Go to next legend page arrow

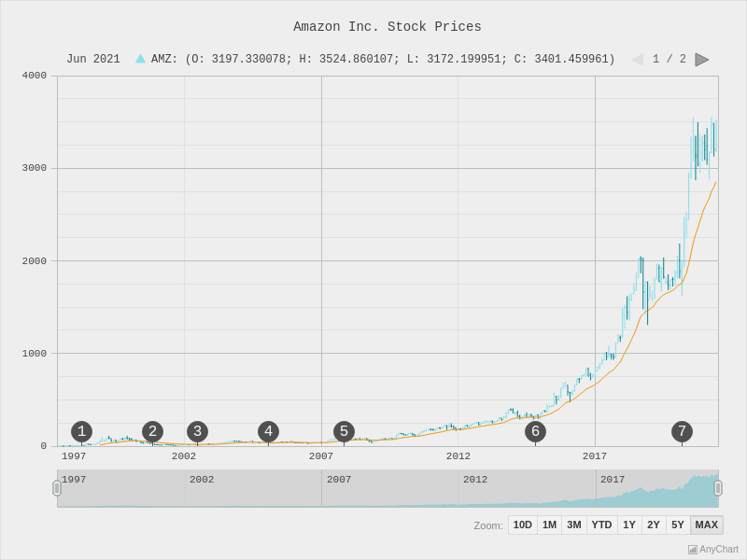click(702, 60)
